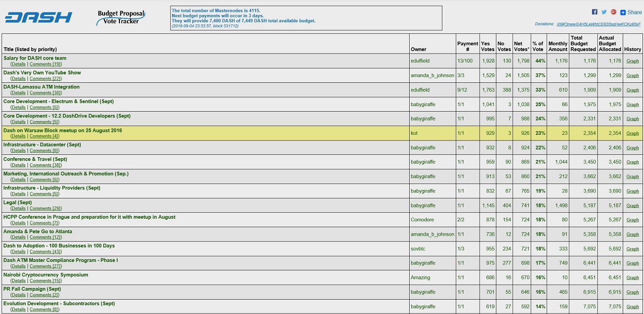Click the Budget Proposal Vote Tracker logo
644x314 pixels.
[x=121, y=17]
